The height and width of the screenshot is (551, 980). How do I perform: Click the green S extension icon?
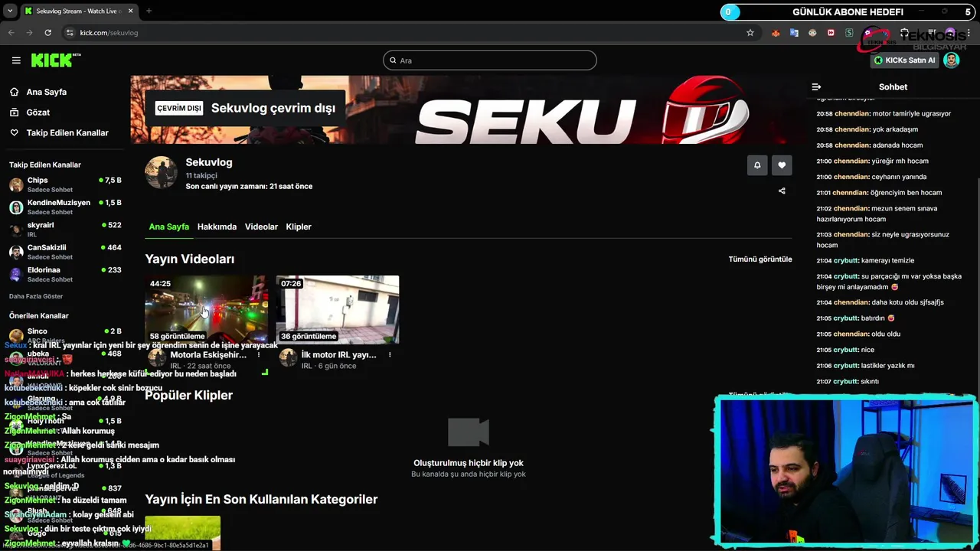click(849, 33)
